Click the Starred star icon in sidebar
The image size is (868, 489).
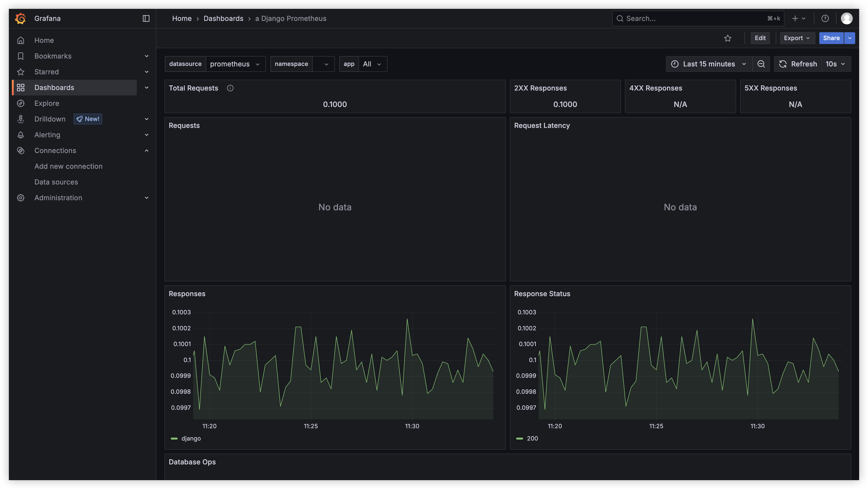tap(21, 72)
